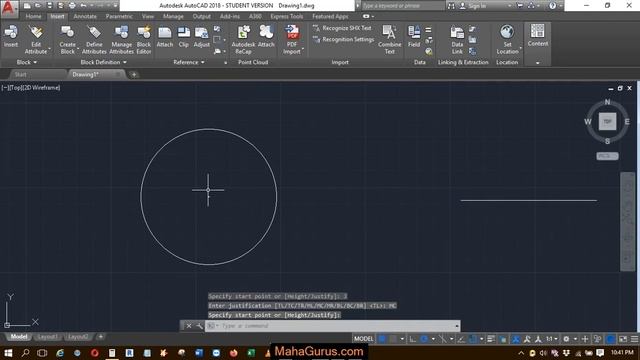The height and width of the screenshot is (360, 640).
Task: Switch to the Home ribbon tab
Action: point(33,16)
